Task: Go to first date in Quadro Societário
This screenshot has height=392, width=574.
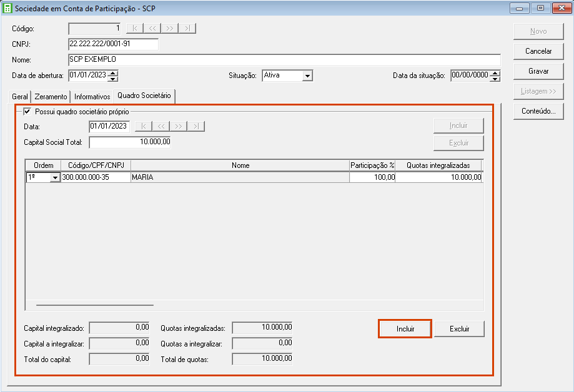Action: 143,127
